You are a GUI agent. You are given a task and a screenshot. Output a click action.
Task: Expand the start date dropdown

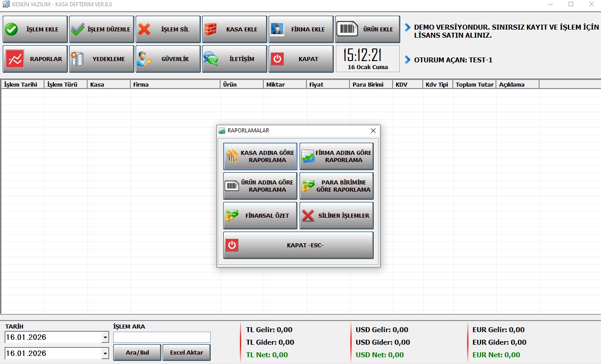[105, 338]
